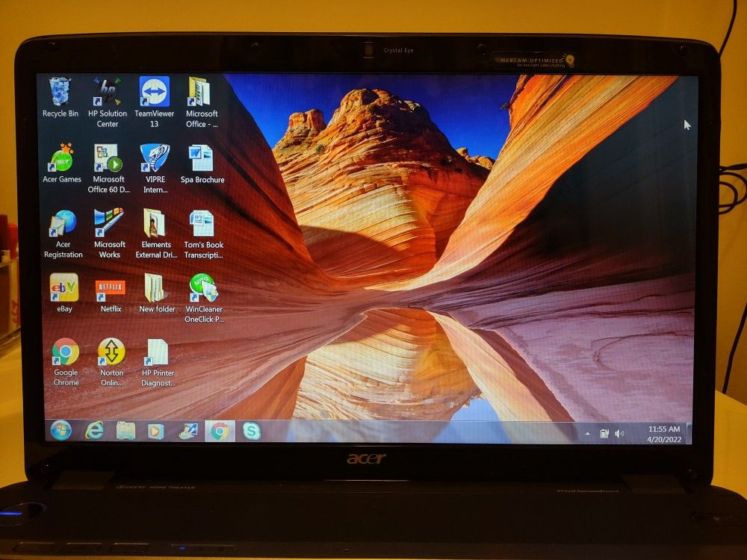Open the volume control speaker icon
This screenshot has width=747, height=560.
(x=621, y=434)
